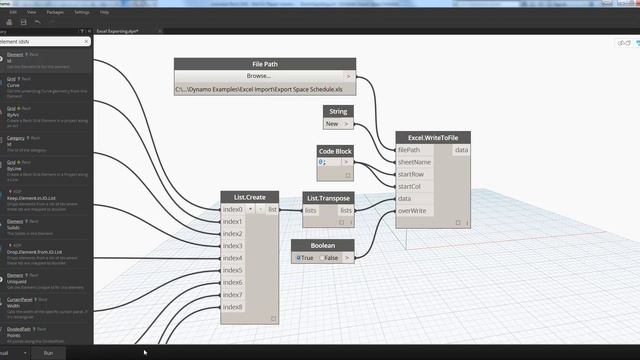The image size is (640, 360).
Task: Open the run mode dropdown beside Run
Action: (25, 353)
